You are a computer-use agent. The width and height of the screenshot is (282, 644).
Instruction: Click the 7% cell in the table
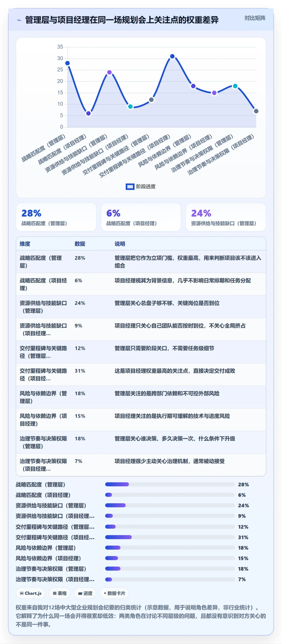click(78, 461)
